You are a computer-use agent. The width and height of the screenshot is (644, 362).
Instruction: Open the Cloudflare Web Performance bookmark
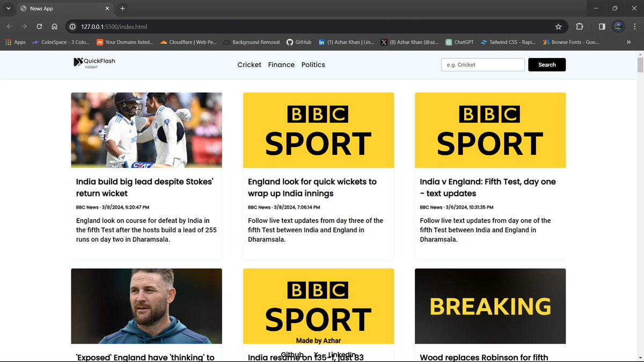(188, 42)
